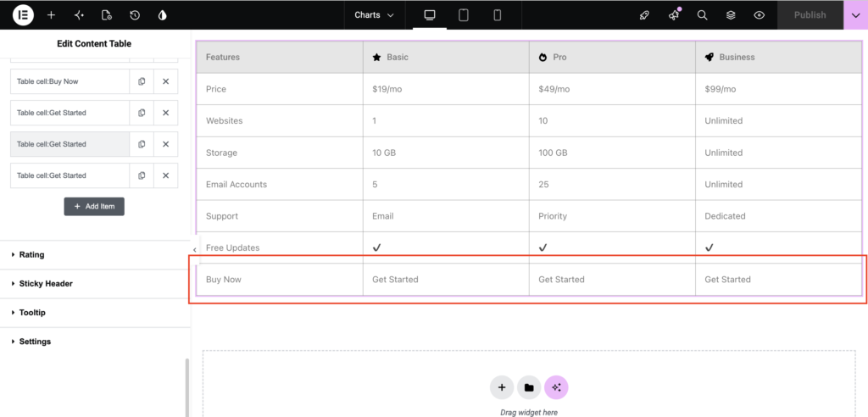868x417 pixels.
Task: Duplicate the Table cell:Buy Now item
Action: coord(142,81)
